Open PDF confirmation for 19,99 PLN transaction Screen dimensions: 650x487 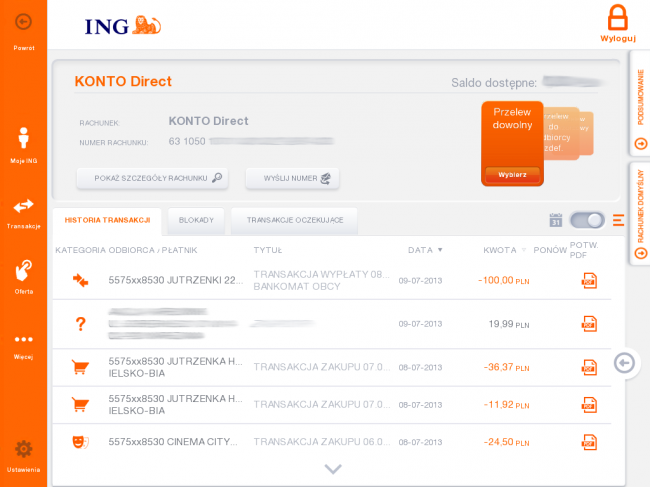point(589,324)
